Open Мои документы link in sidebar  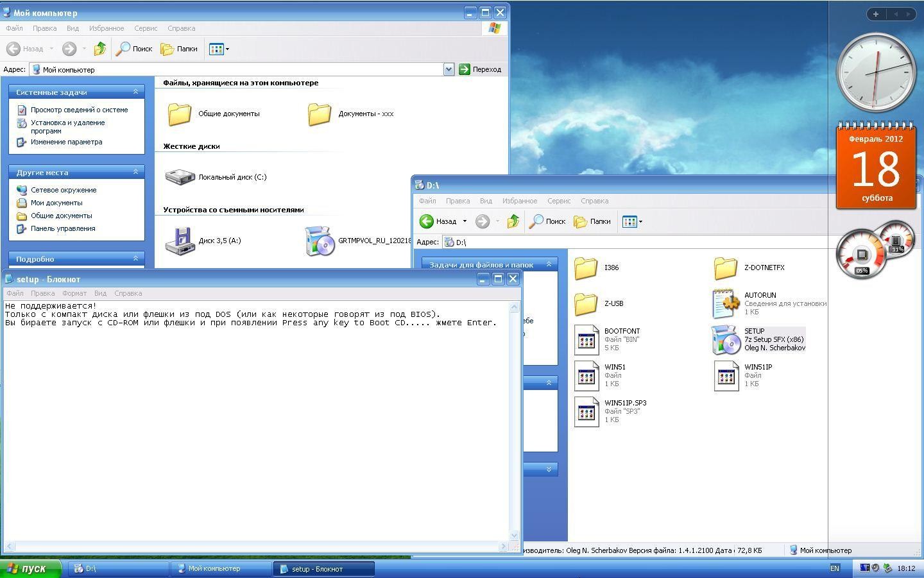click(x=56, y=203)
